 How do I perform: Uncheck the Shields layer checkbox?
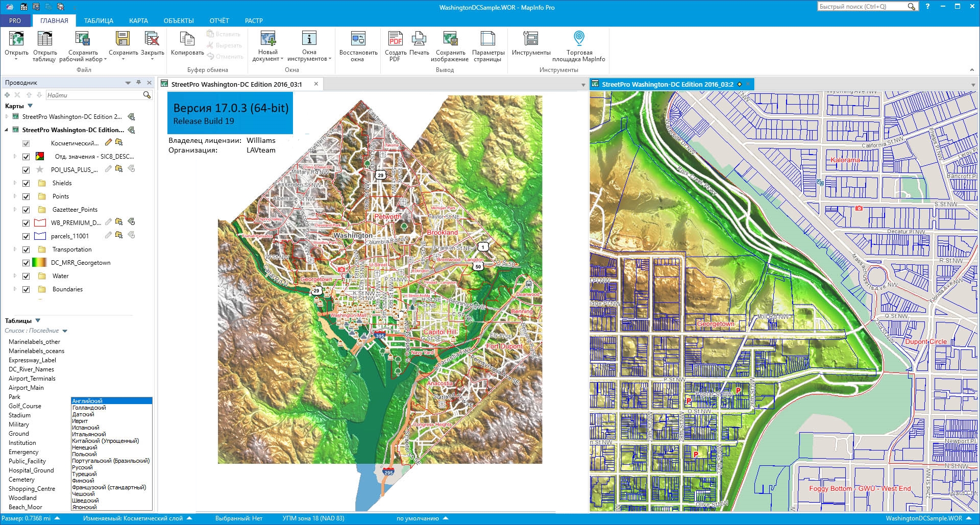(26, 183)
